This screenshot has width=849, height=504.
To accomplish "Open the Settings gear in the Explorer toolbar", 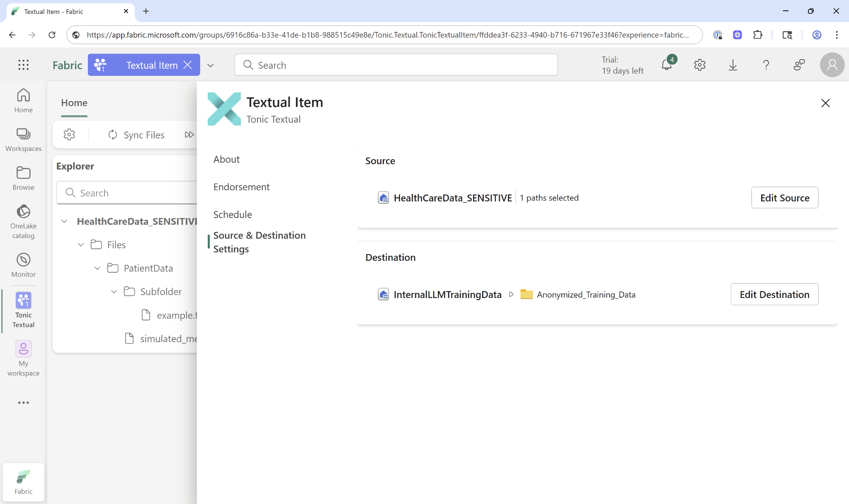I will tap(69, 134).
